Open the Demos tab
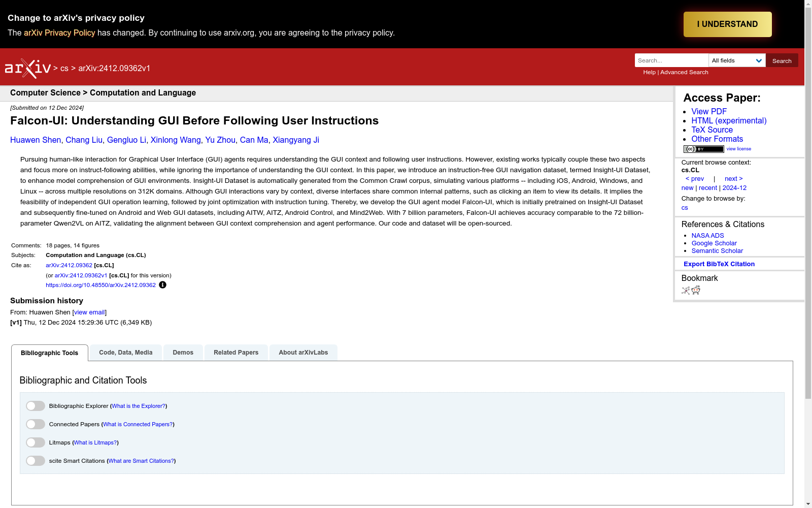812x508 pixels. 183,353
